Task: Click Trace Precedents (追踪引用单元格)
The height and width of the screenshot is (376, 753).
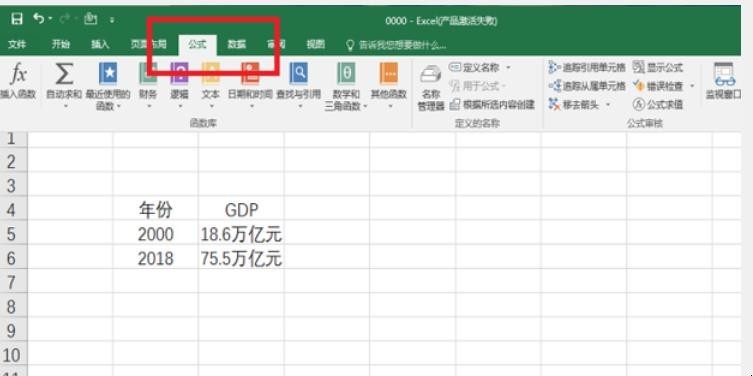Action: 587,67
